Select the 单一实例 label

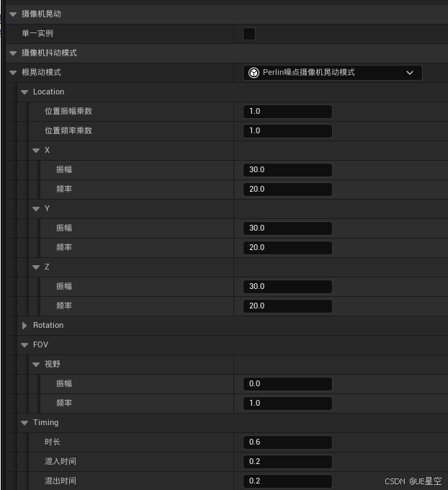[x=37, y=33]
